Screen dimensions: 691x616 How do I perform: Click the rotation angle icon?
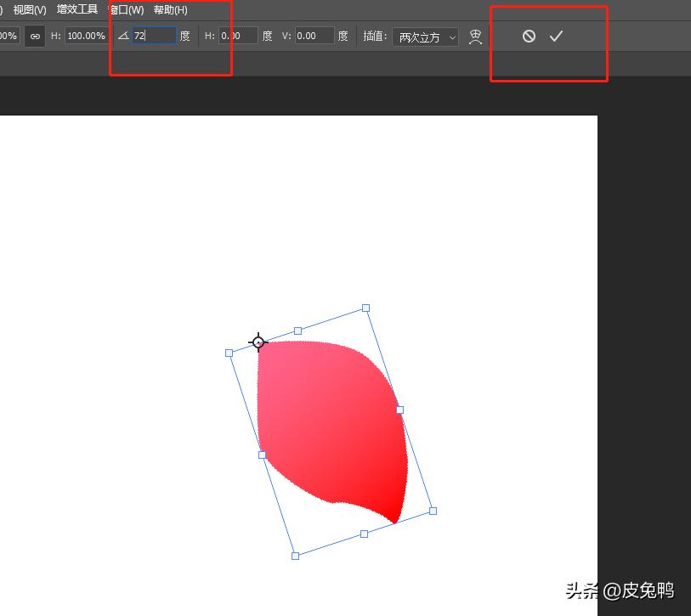(123, 36)
